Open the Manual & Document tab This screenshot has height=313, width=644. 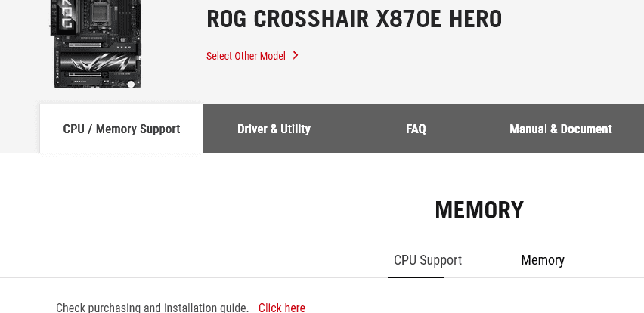pos(560,129)
